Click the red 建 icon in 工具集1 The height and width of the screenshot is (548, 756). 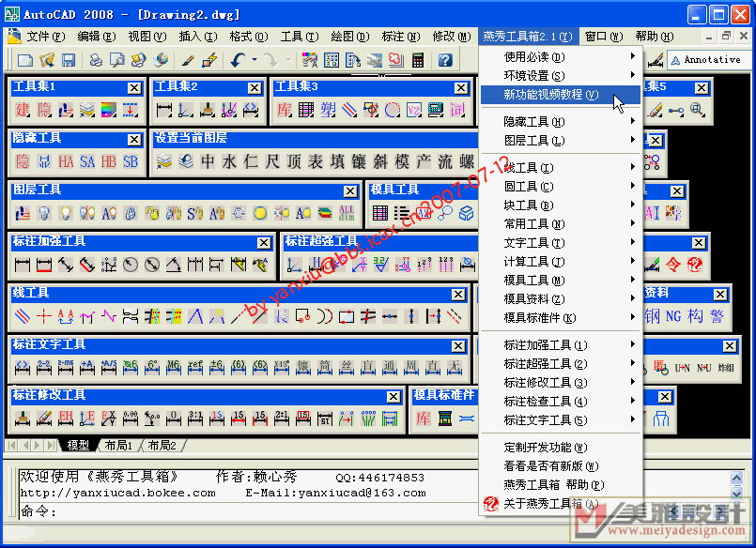(23, 110)
